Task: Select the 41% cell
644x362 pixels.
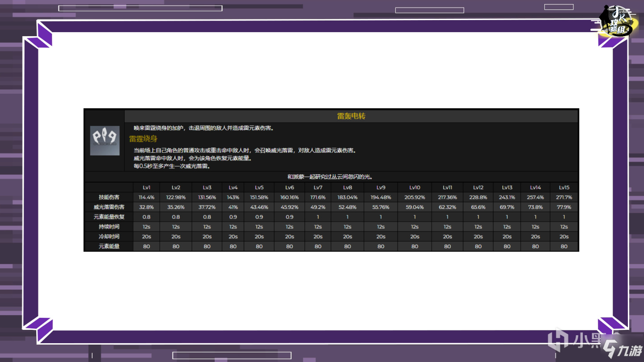Action: pos(233,207)
